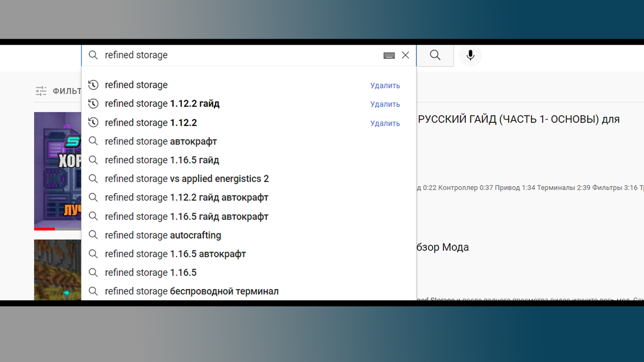Select suggestion 'refined storage 1.12.2 гайд'
Viewport: 644px width, 362px height.
(x=248, y=104)
